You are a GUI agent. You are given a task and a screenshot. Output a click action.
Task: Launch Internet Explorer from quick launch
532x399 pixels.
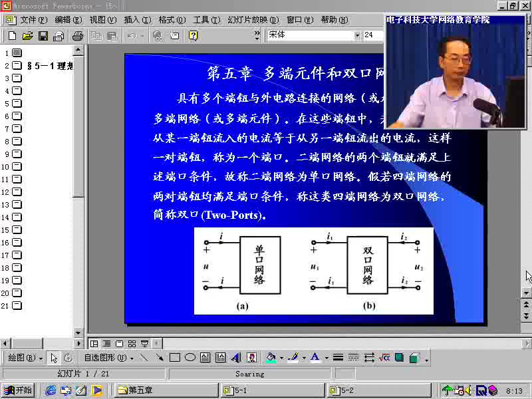pyautogui.click(x=51, y=390)
